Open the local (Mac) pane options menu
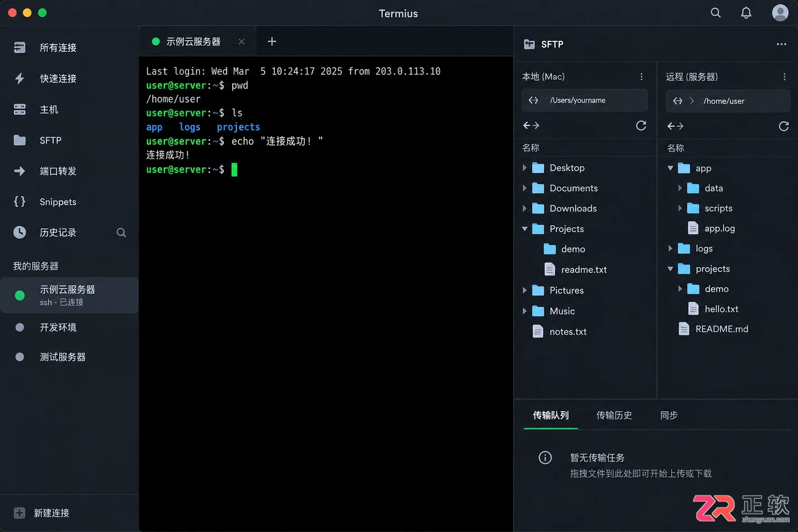The height and width of the screenshot is (532, 798). [x=642, y=76]
